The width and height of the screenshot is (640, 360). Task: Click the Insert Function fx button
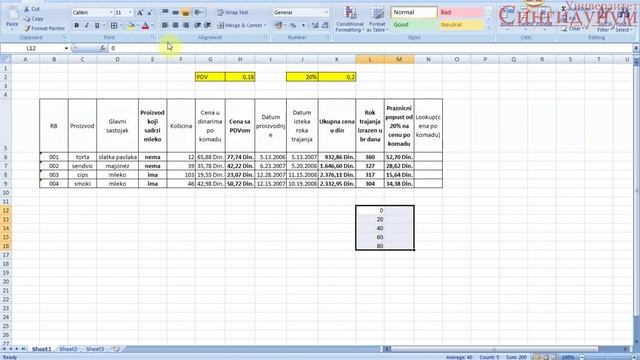[x=102, y=48]
